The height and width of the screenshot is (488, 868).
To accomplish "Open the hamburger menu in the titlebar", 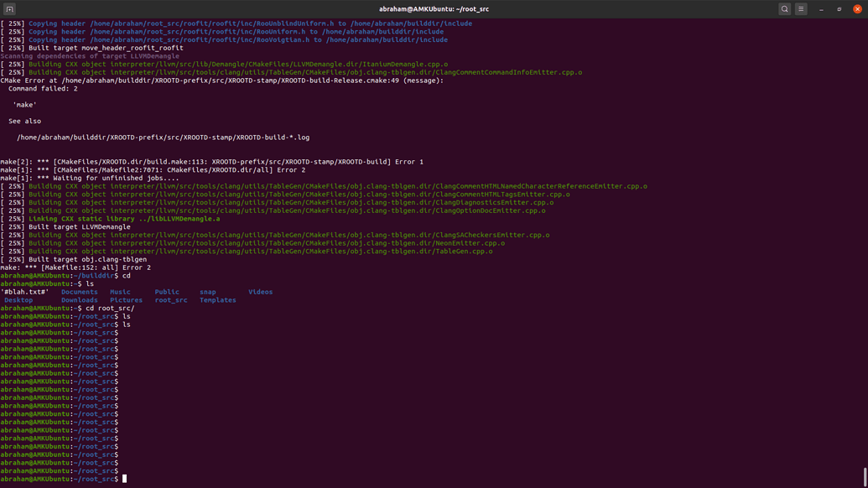I will pos(802,8).
